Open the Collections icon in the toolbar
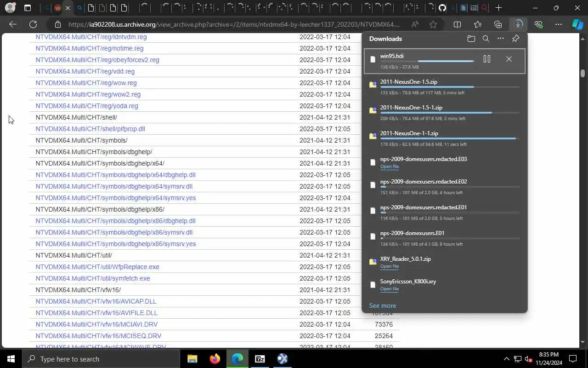The image size is (588, 368). point(498,24)
